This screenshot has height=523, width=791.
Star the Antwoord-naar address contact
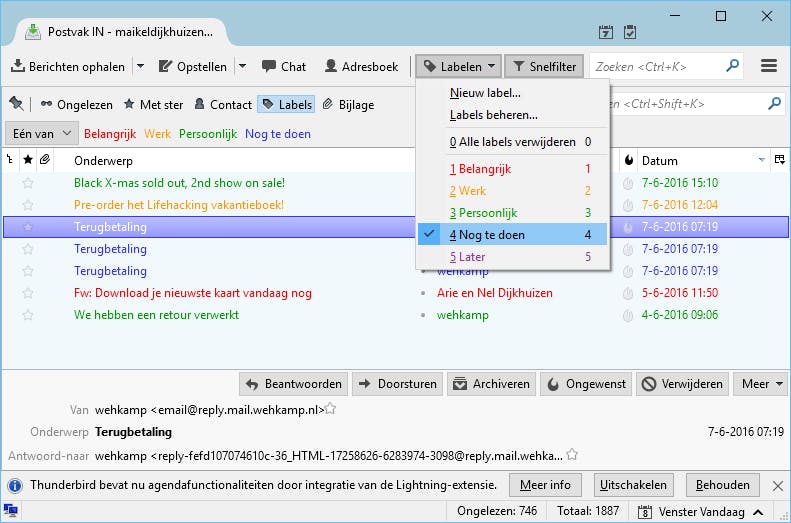coord(572,454)
